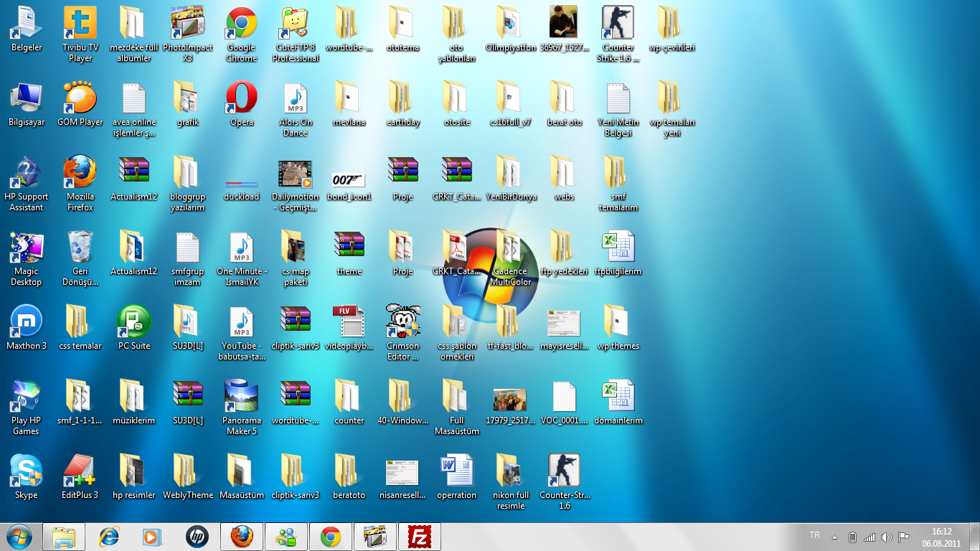Open the Tivibu TV Player shortcut

[80, 34]
